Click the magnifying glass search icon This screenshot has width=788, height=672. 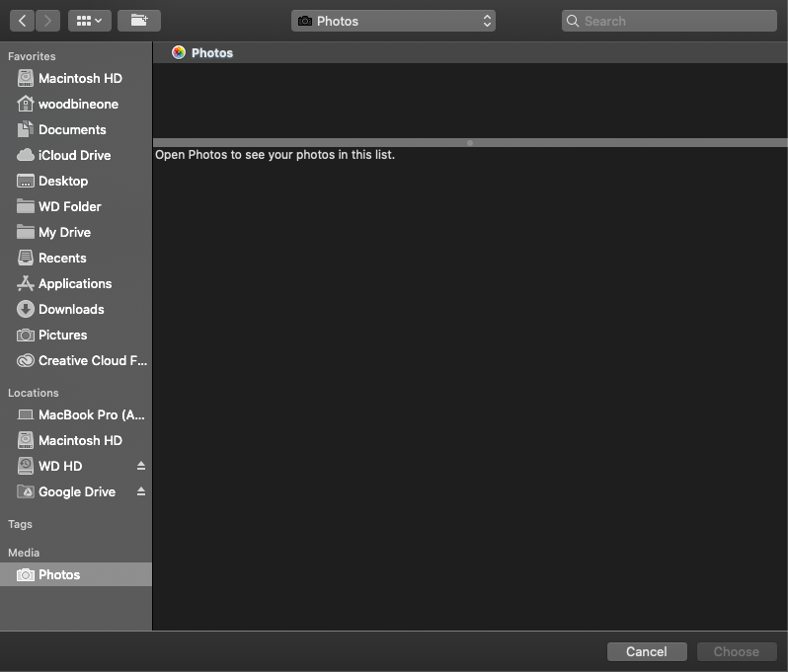point(573,21)
